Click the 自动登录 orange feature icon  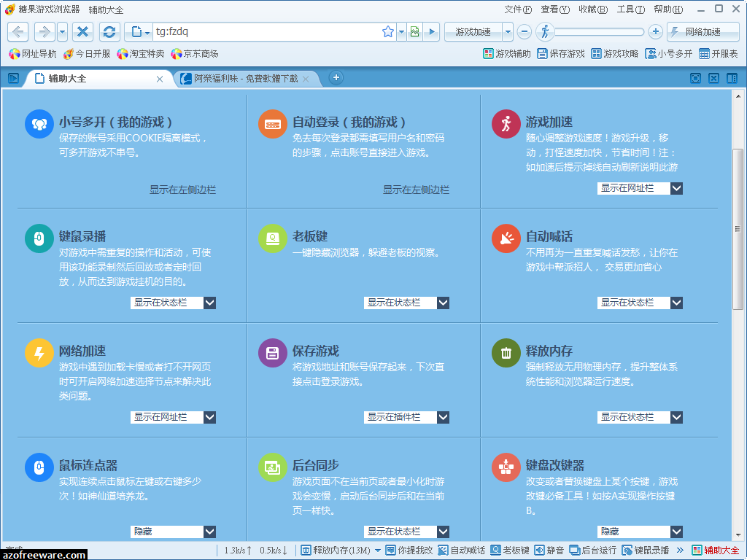click(273, 124)
